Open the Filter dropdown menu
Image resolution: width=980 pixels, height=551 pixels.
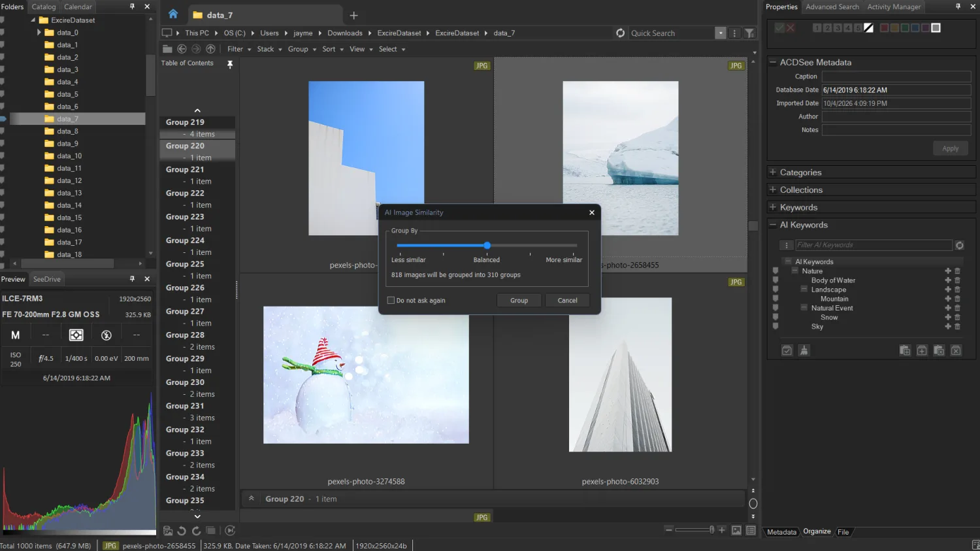tap(239, 49)
